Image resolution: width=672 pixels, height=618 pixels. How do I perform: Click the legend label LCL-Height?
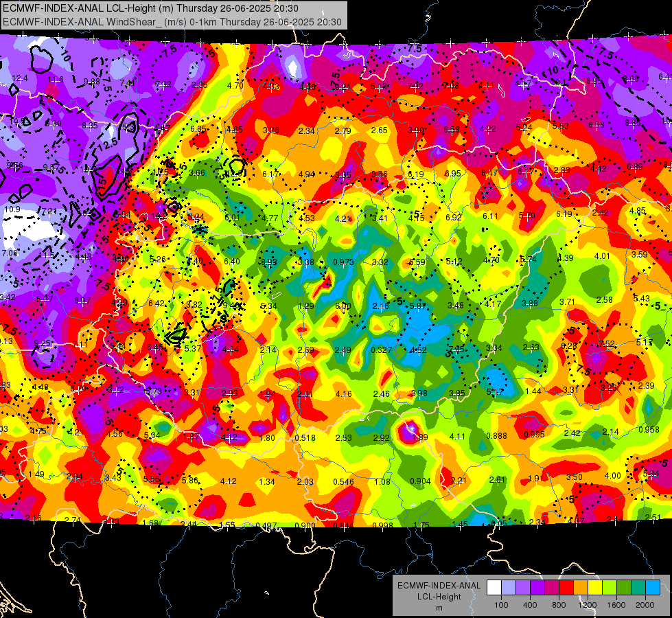tap(439, 597)
